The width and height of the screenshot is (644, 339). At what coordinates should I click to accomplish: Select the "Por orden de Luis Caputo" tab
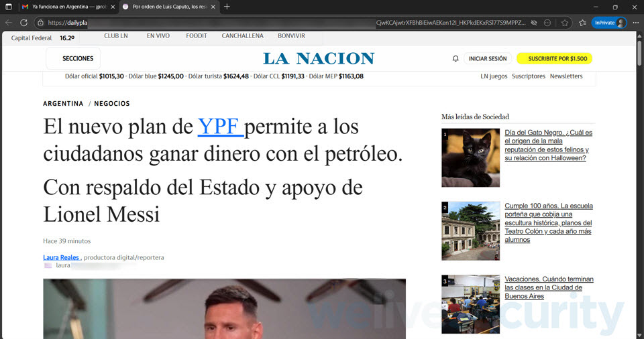pos(169,7)
